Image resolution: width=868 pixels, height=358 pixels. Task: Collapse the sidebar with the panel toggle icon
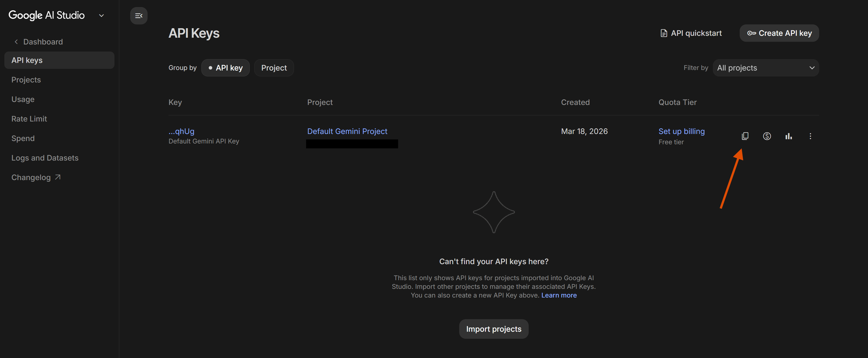[139, 16]
